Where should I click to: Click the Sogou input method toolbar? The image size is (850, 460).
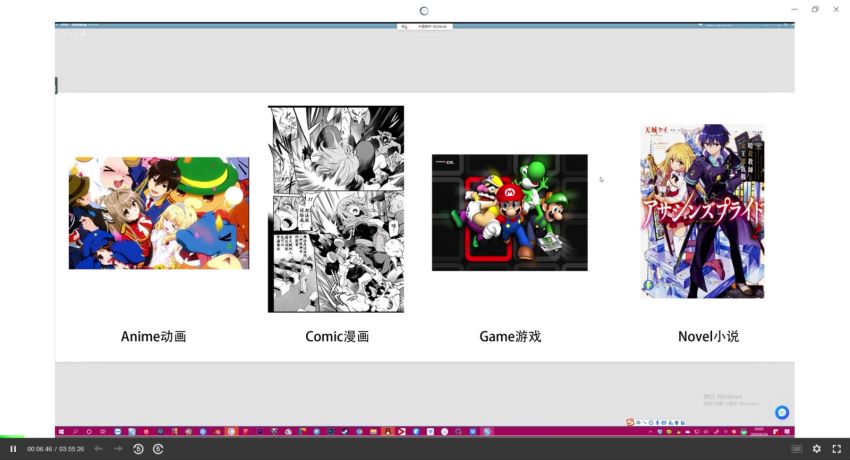tap(656, 422)
